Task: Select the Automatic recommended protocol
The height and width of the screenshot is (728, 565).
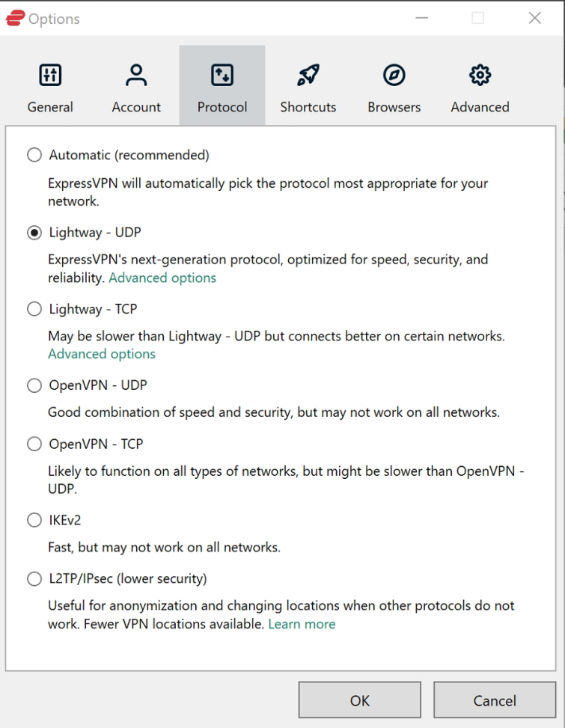Action: tap(34, 155)
